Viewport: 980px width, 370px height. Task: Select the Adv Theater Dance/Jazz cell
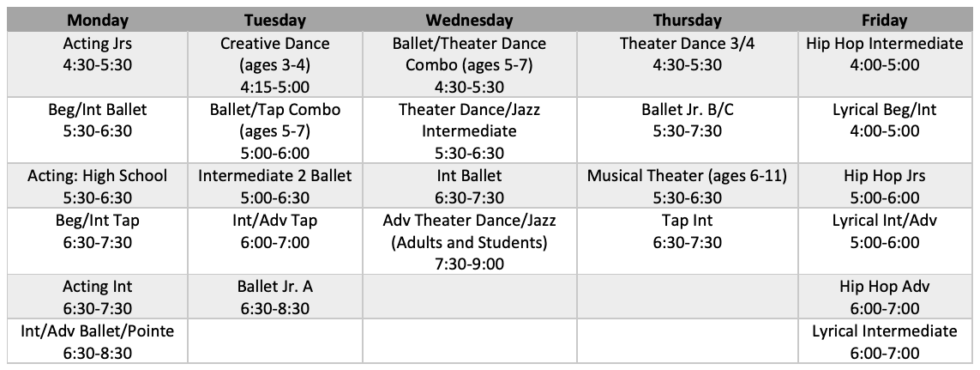(x=469, y=242)
